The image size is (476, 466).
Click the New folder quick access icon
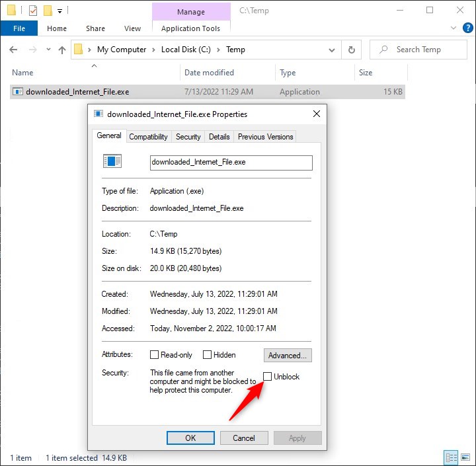[48, 11]
